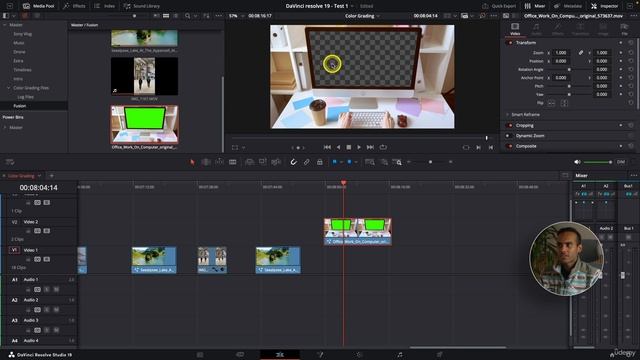Click the Media Pool search icon

pos(187,16)
